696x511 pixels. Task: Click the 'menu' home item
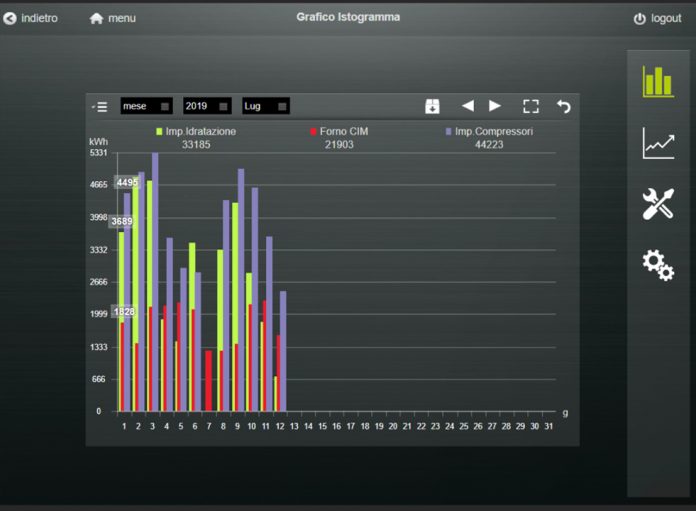click(x=112, y=18)
